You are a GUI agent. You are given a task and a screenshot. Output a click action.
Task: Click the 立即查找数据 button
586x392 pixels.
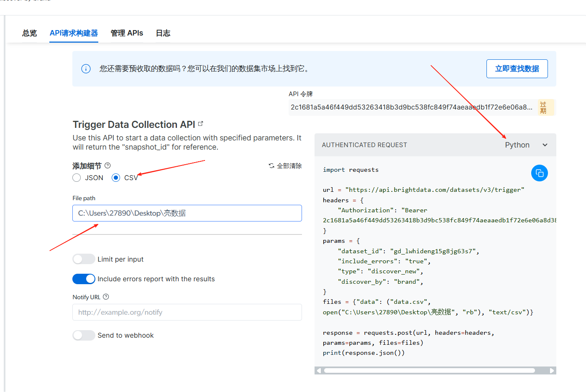[x=517, y=69]
